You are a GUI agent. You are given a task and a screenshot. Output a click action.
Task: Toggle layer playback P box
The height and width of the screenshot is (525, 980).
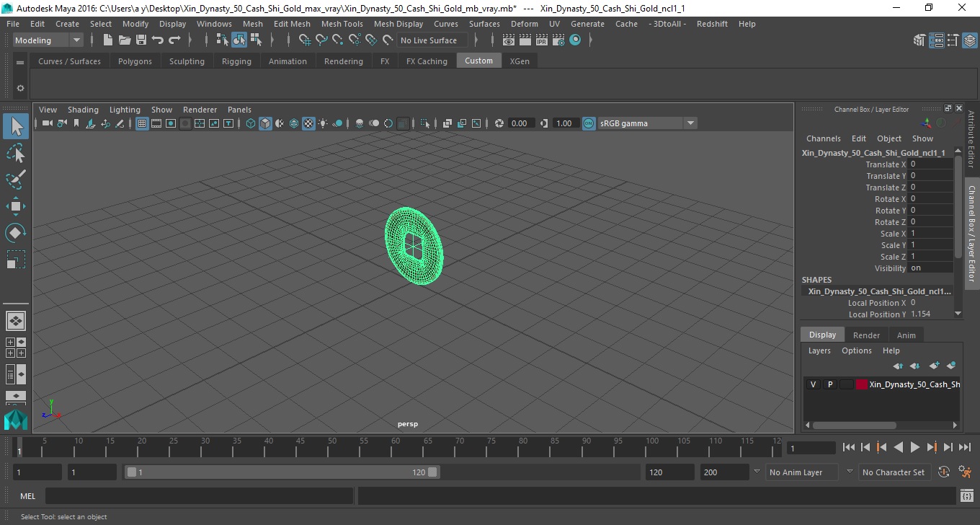point(829,384)
